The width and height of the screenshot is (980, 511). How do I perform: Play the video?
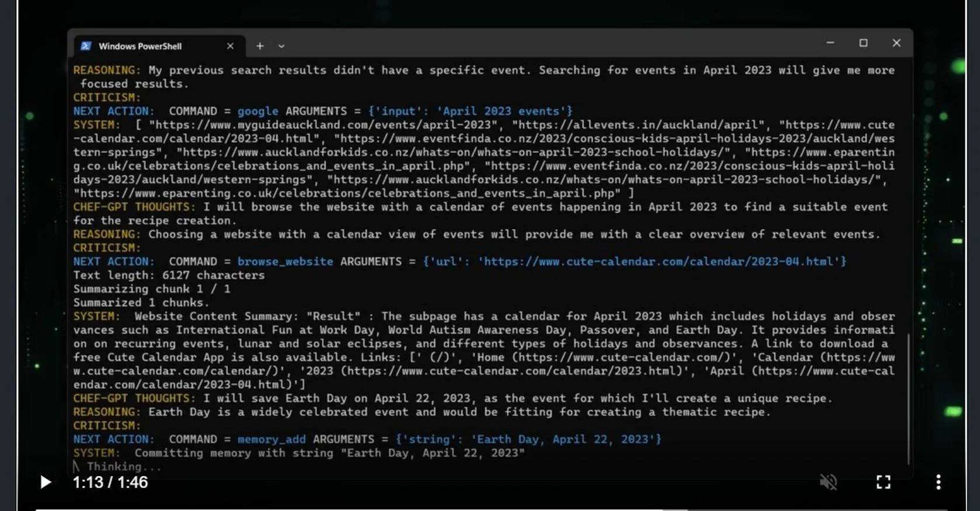click(x=46, y=482)
